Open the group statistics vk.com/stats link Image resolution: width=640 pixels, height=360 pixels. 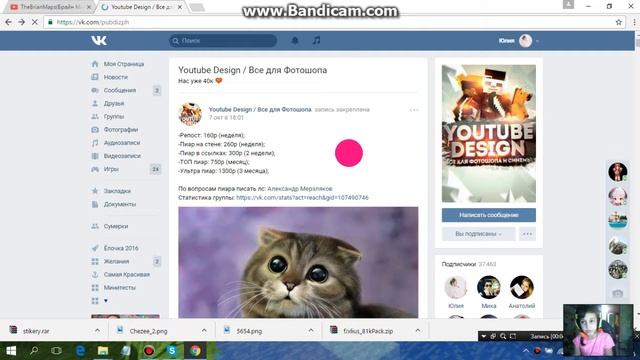click(302, 198)
